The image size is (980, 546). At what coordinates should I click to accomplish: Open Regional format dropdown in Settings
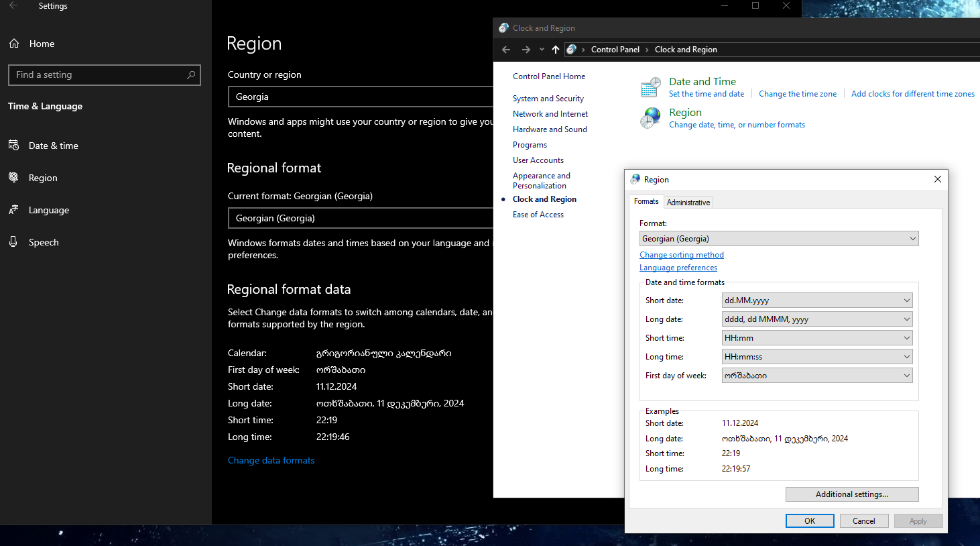tap(361, 218)
